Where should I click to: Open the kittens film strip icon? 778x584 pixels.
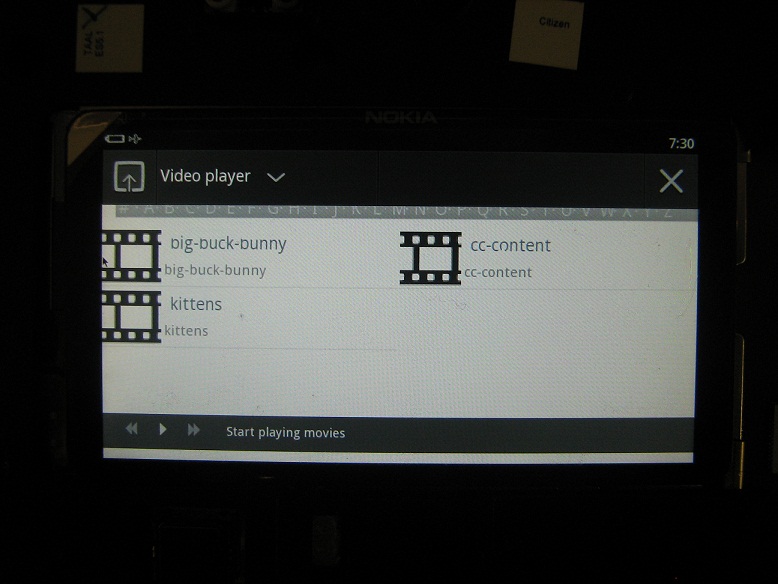pos(131,317)
